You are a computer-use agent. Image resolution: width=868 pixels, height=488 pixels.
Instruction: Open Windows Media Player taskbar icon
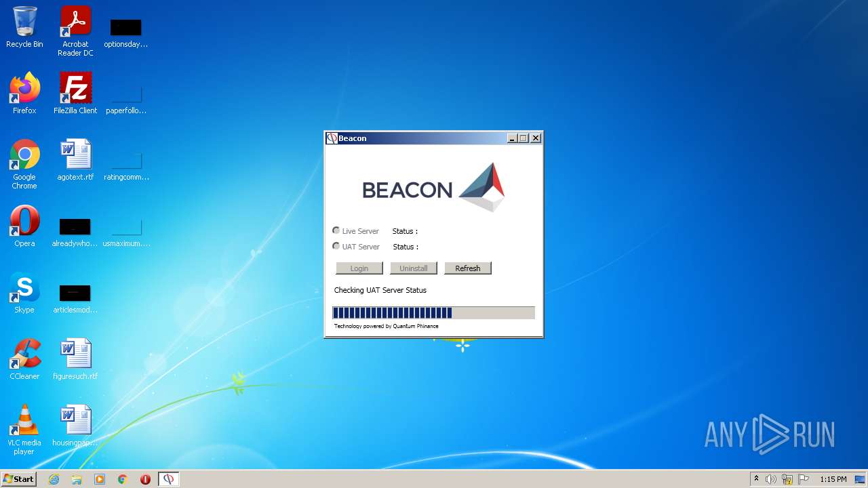(100, 479)
